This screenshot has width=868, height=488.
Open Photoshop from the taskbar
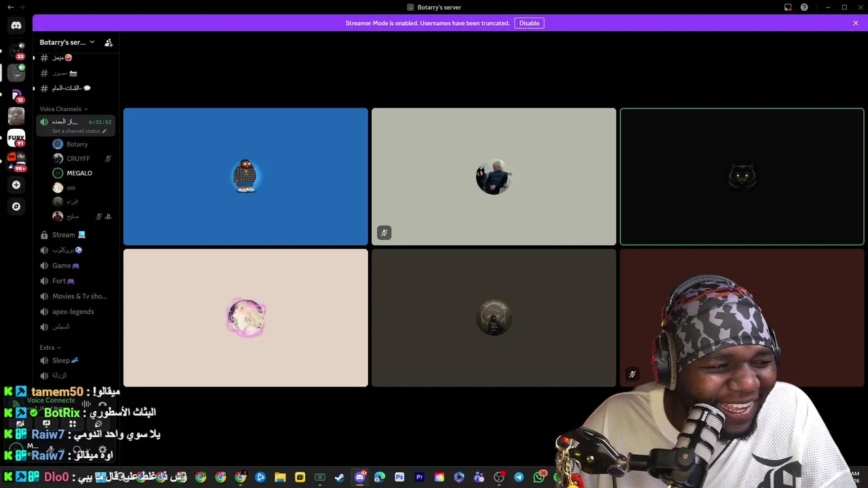(399, 478)
